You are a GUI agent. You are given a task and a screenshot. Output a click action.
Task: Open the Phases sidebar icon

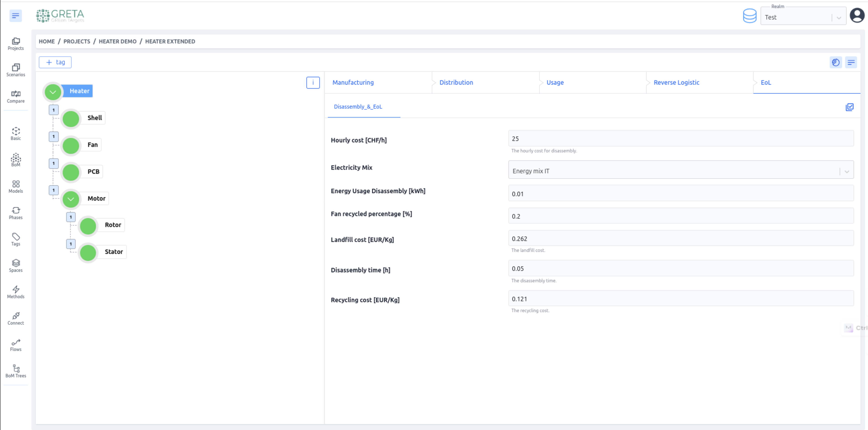16,213
